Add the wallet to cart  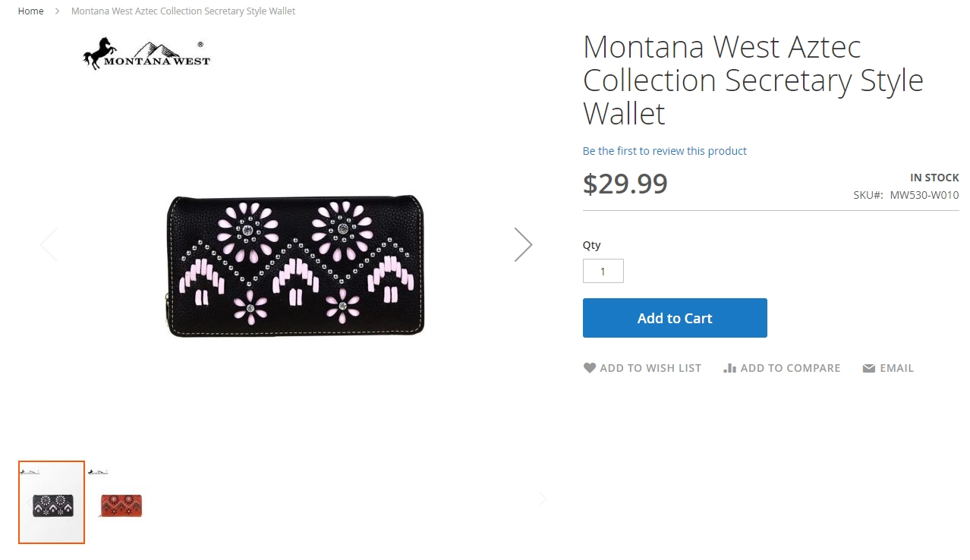[675, 318]
